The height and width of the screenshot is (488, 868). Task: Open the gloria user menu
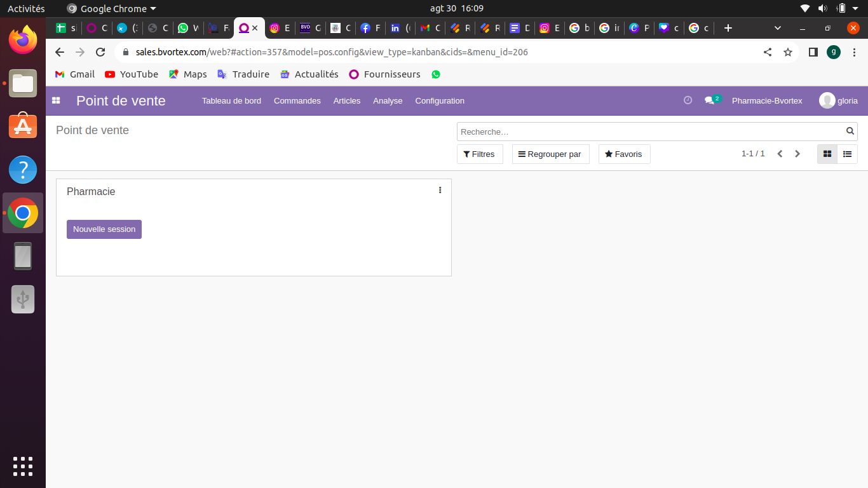click(838, 100)
